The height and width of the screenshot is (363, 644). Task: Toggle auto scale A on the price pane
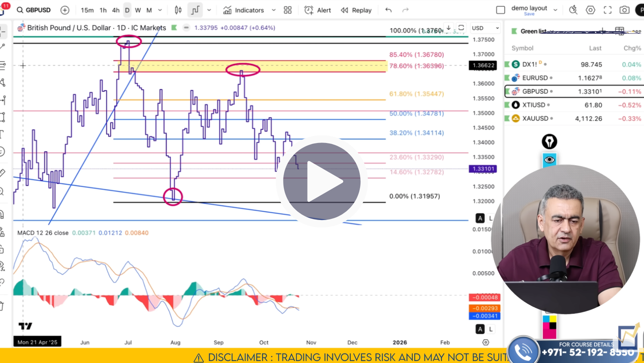coord(480,218)
